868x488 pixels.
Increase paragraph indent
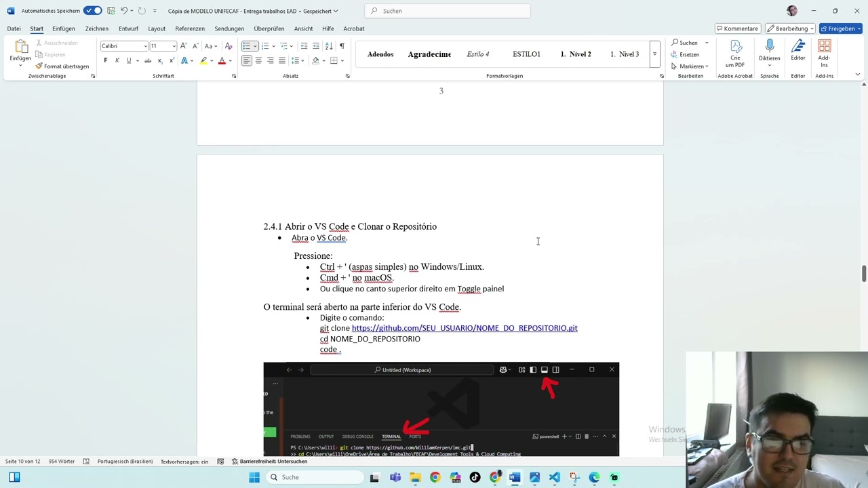[x=315, y=46]
